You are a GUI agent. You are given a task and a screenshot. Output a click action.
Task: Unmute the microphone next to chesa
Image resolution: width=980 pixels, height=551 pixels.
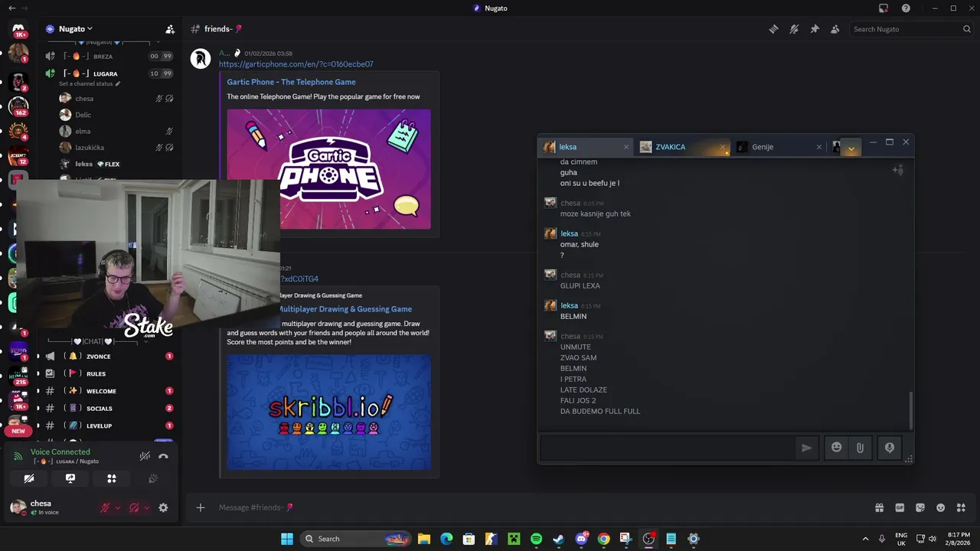click(x=106, y=507)
